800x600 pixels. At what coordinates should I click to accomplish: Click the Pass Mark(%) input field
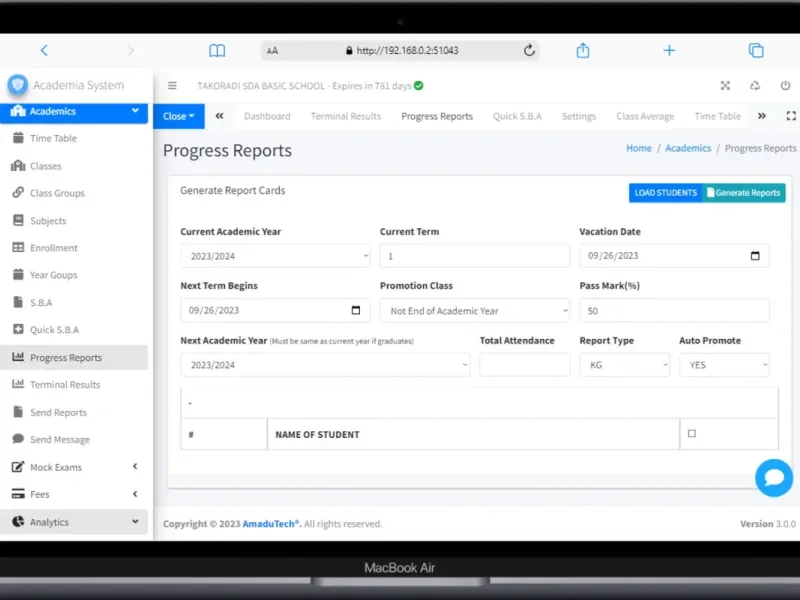coord(674,310)
